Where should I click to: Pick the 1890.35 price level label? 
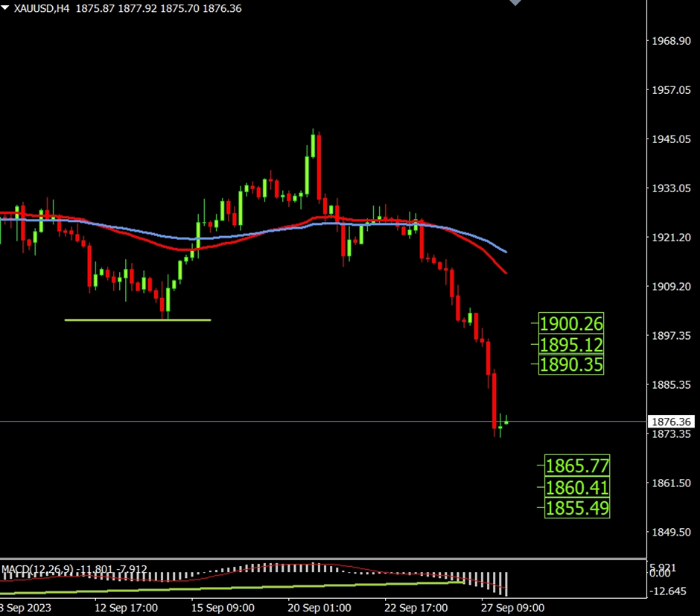point(571,365)
